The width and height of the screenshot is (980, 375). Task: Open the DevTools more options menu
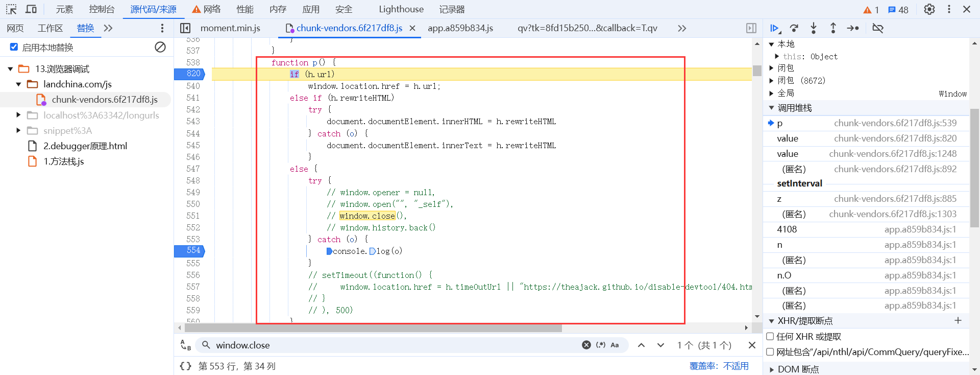[949, 9]
